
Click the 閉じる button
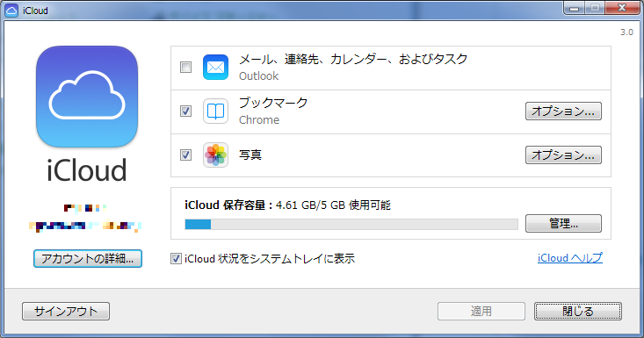tap(578, 312)
